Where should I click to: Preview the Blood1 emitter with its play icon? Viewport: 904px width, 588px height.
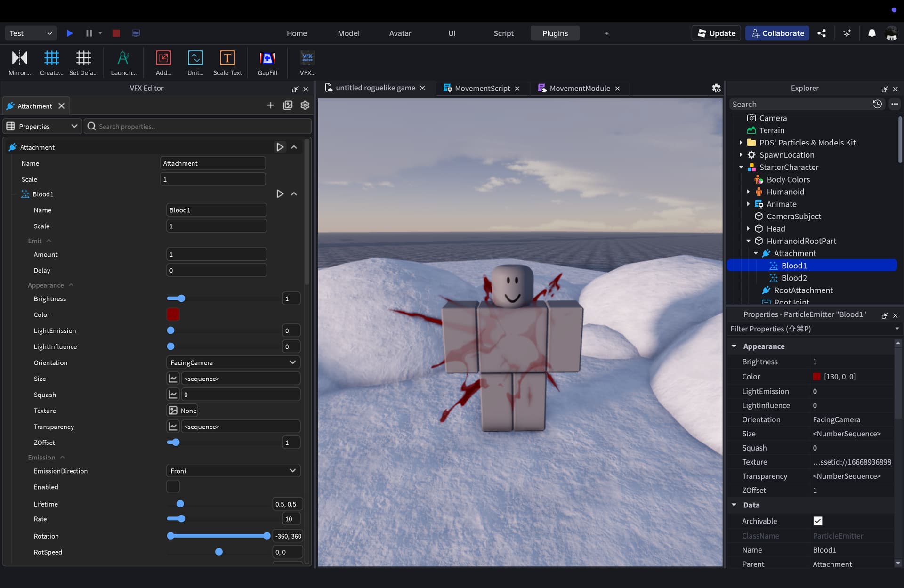pyautogui.click(x=280, y=194)
